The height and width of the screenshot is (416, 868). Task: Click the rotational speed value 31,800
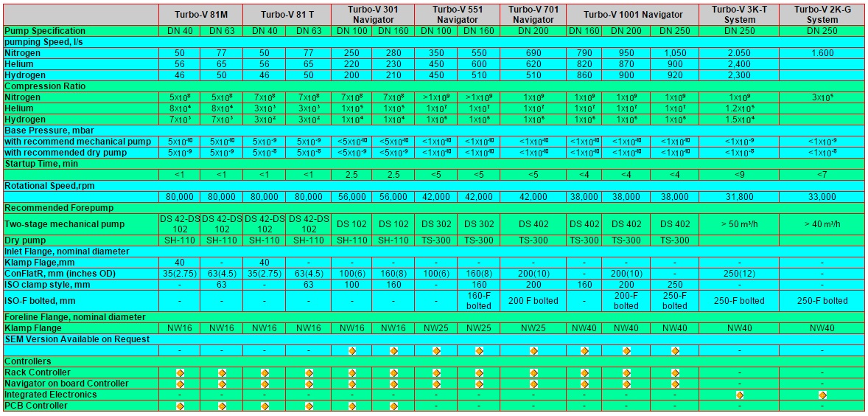click(739, 197)
